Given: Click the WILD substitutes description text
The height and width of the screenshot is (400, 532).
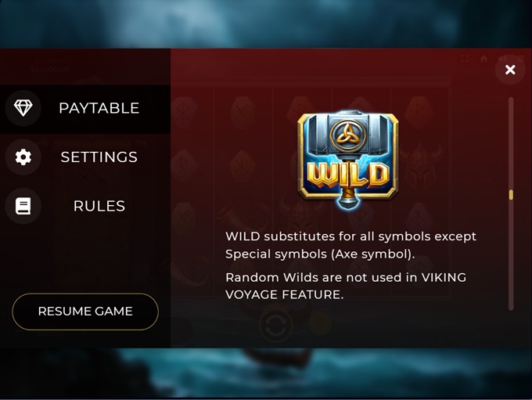Looking at the screenshot, I should (x=350, y=245).
